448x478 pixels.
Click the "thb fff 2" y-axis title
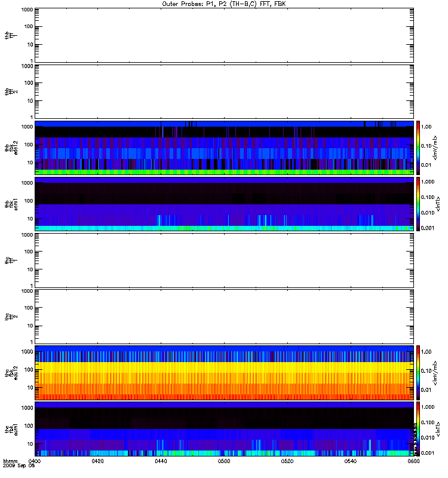(11, 91)
